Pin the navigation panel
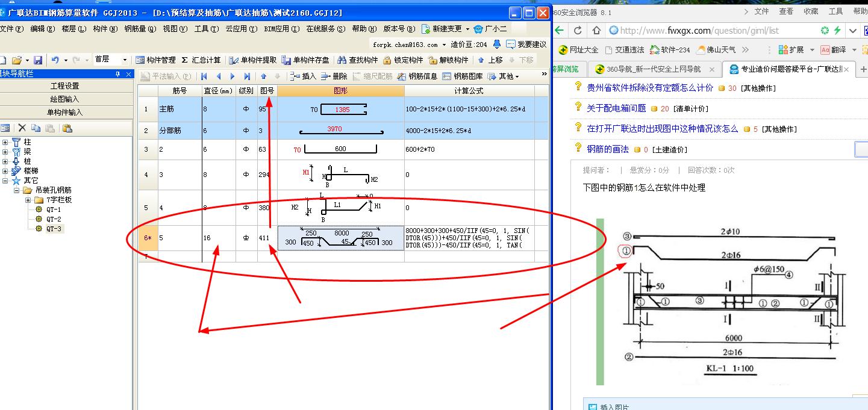 click(117, 74)
